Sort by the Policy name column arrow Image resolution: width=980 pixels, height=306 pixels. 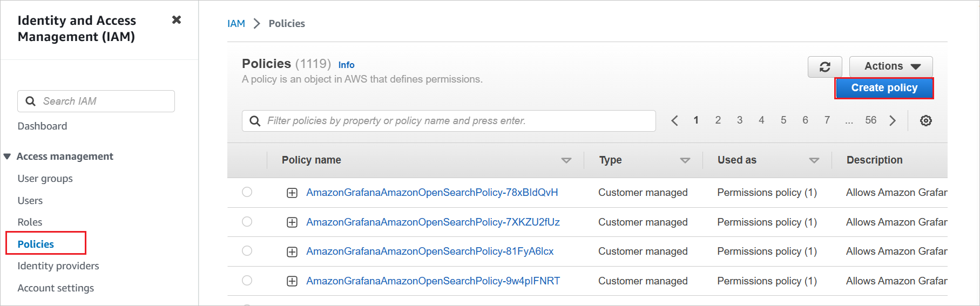pos(566,160)
